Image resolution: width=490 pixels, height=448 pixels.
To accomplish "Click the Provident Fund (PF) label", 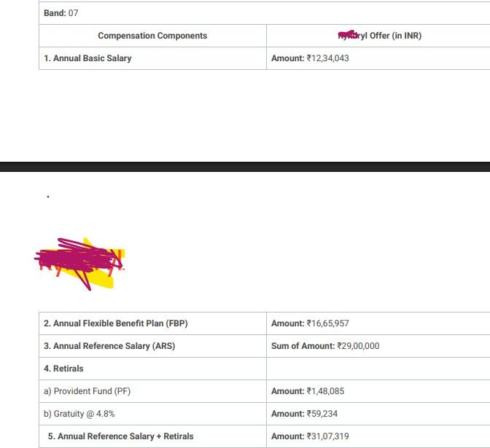I will click(x=87, y=391).
